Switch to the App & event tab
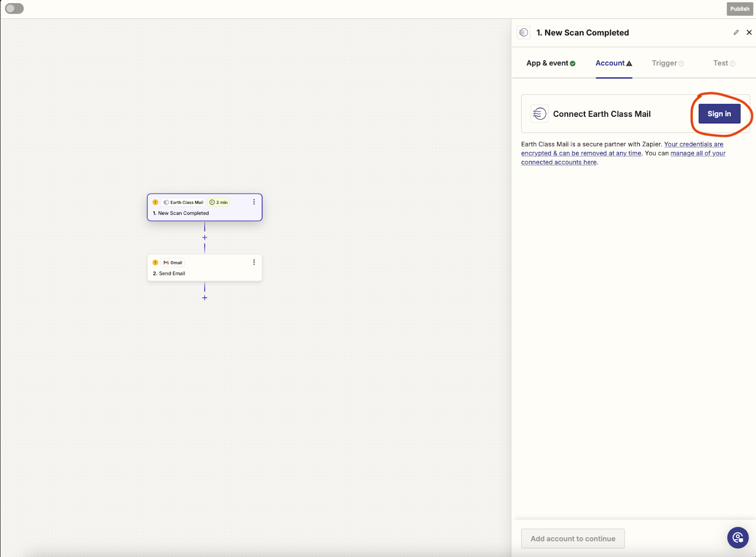Image resolution: width=756 pixels, height=557 pixels. 551,63
